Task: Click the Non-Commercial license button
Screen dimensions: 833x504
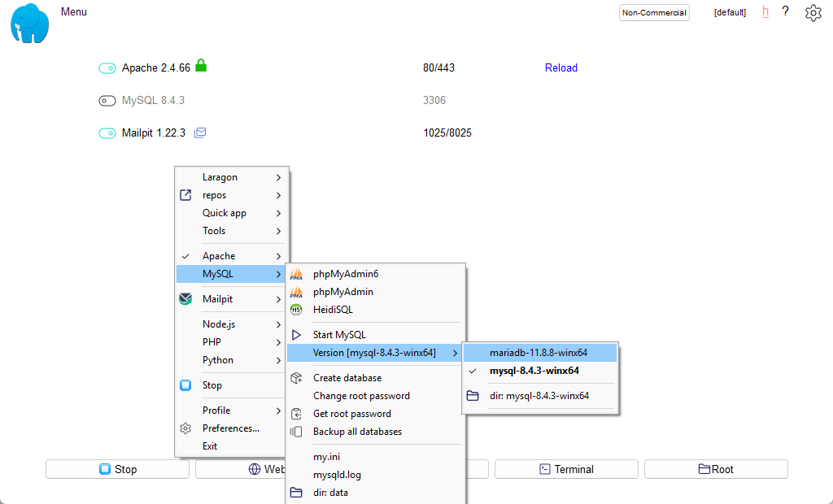Action: [x=654, y=13]
